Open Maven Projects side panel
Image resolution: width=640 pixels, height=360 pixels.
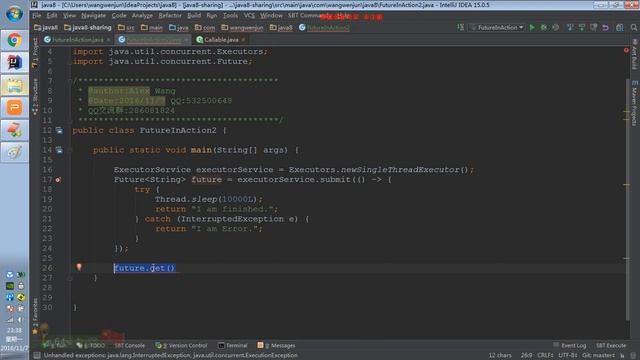tap(634, 104)
